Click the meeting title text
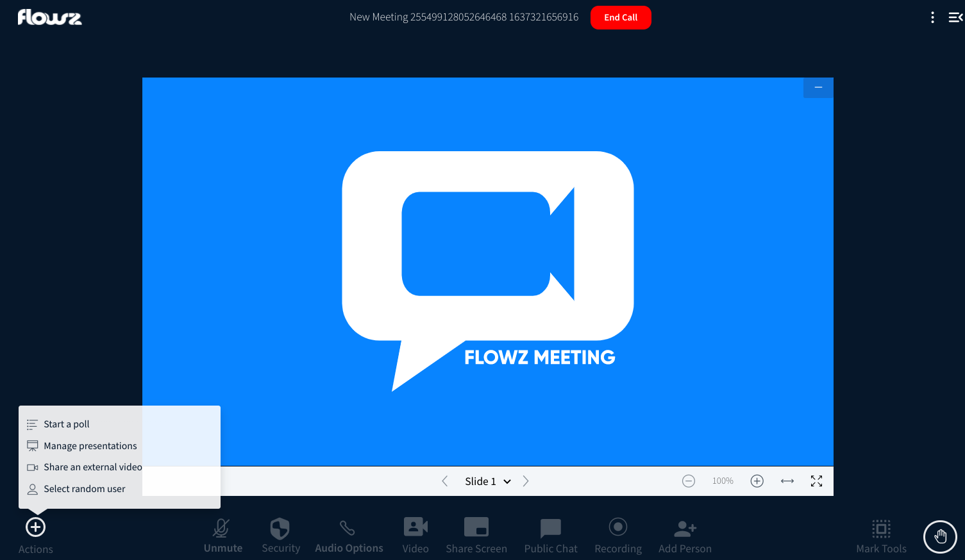 464,17
